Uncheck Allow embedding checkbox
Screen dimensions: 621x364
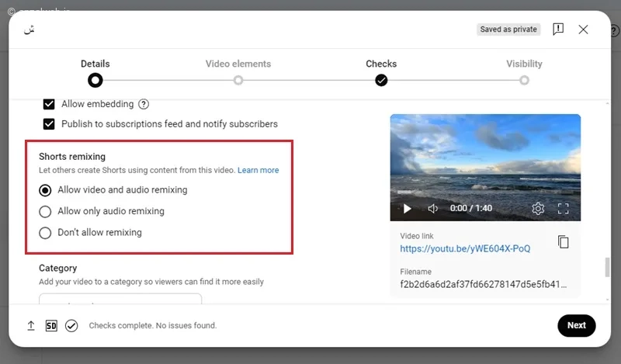click(x=49, y=104)
